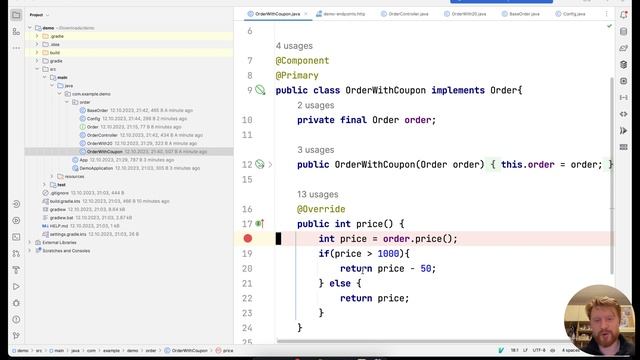This screenshot has width=640, height=360.
Task: Select OrderWith20 in the project tree
Action: click(x=100, y=143)
